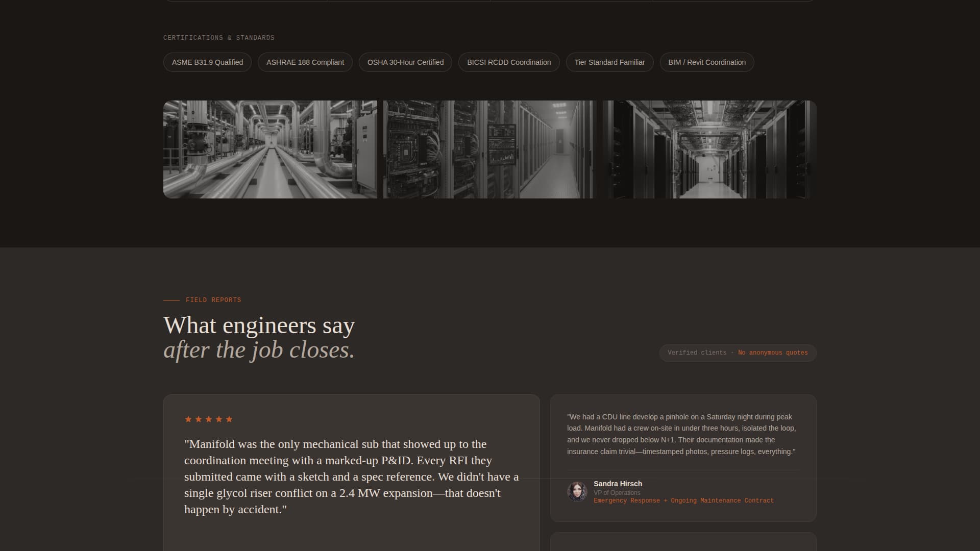This screenshot has width=980, height=551.
Task: Click the ASME B31.9 Qualified badge
Action: click(x=207, y=62)
